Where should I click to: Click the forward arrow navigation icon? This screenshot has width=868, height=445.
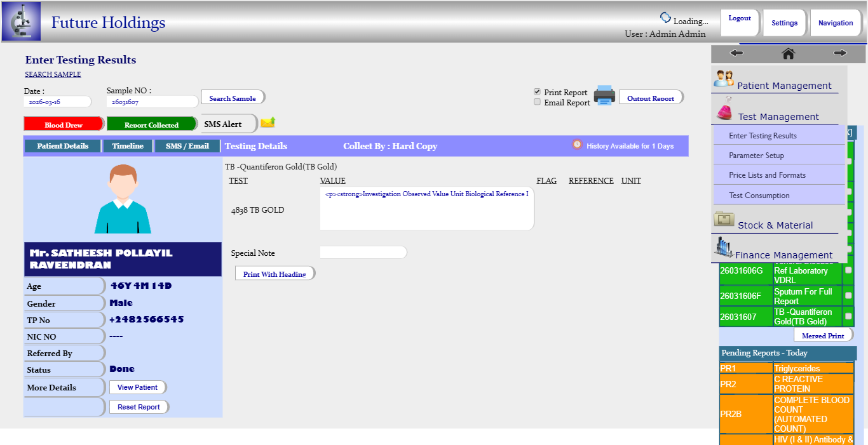(x=839, y=54)
